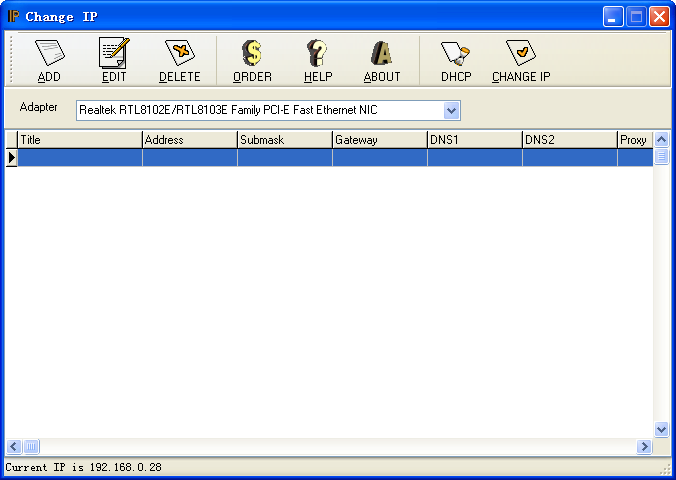The height and width of the screenshot is (480, 676).
Task: Sort by the Submask column header
Action: tap(284, 140)
